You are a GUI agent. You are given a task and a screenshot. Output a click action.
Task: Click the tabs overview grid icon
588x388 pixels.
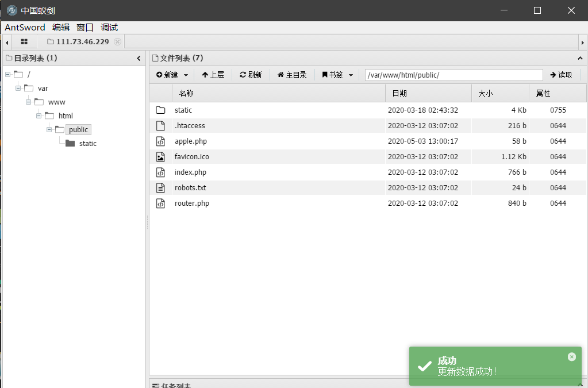coord(24,41)
